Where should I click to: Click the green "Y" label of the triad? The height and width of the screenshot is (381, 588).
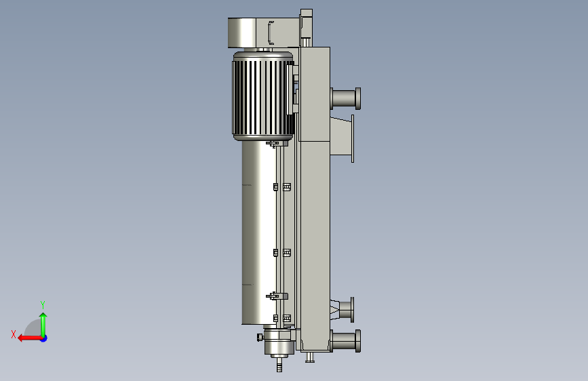point(43,304)
